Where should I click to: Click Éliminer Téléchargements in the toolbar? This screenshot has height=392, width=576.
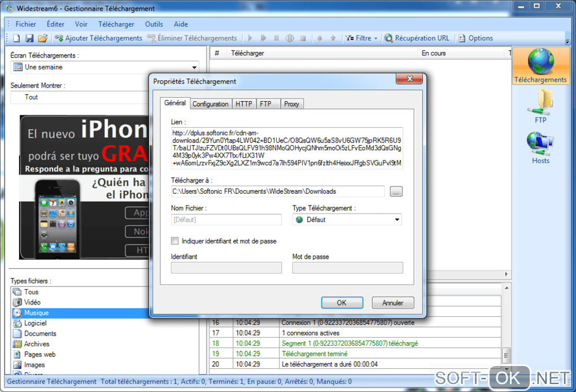(x=192, y=38)
